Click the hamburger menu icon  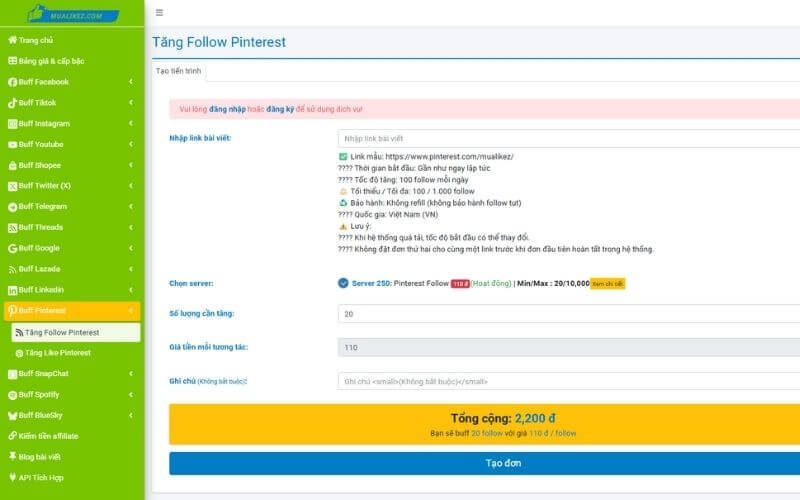point(160,12)
